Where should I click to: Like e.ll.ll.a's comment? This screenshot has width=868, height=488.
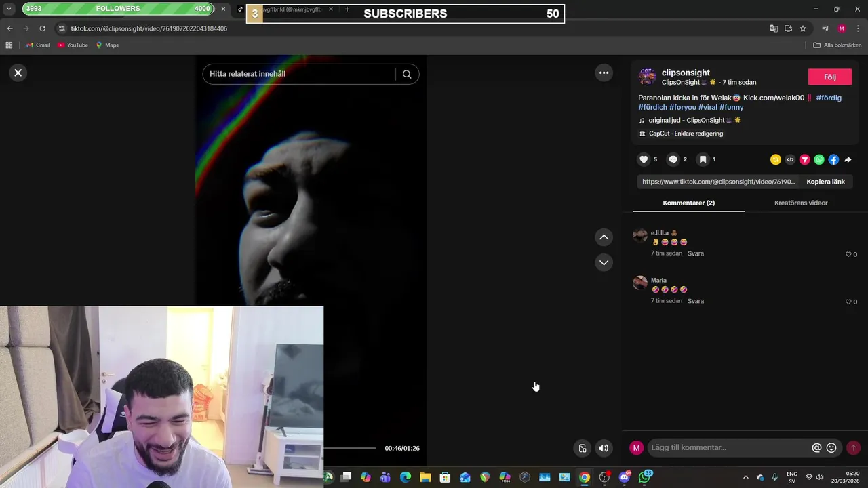click(848, 254)
